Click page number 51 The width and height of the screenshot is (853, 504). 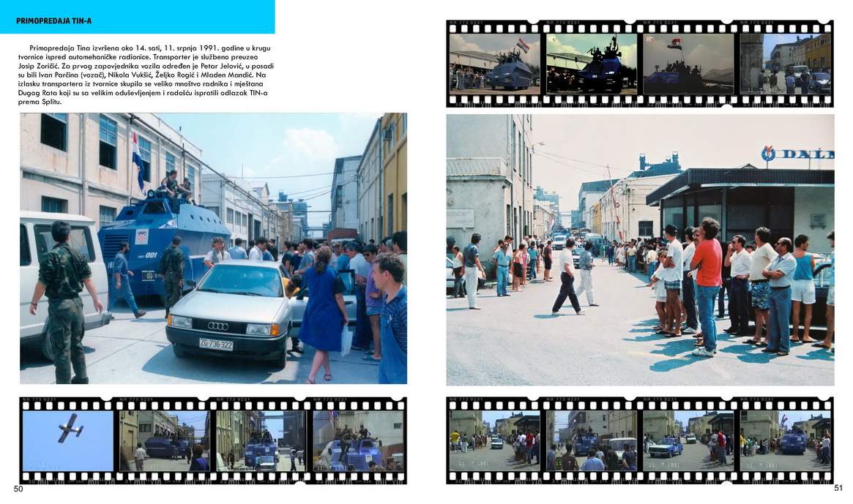pyautogui.click(x=838, y=488)
